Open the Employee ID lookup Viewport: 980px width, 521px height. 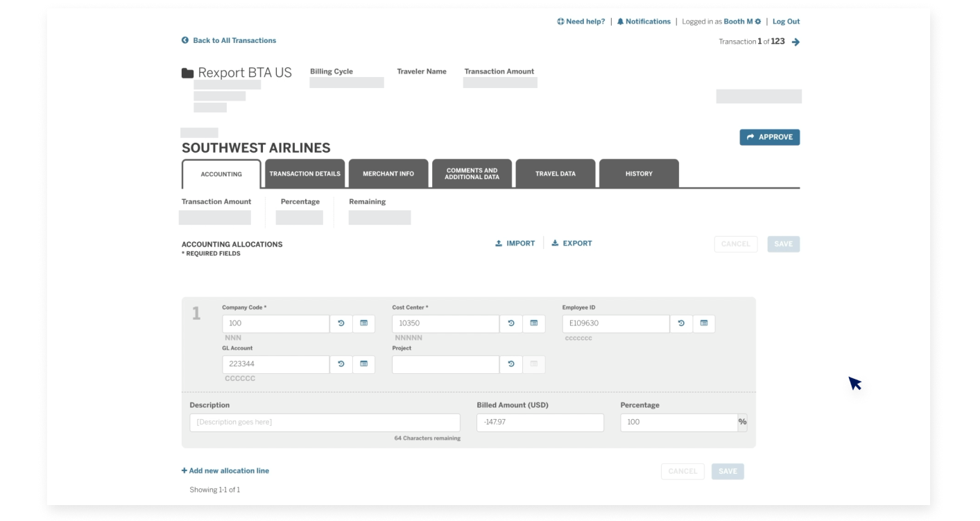click(703, 323)
